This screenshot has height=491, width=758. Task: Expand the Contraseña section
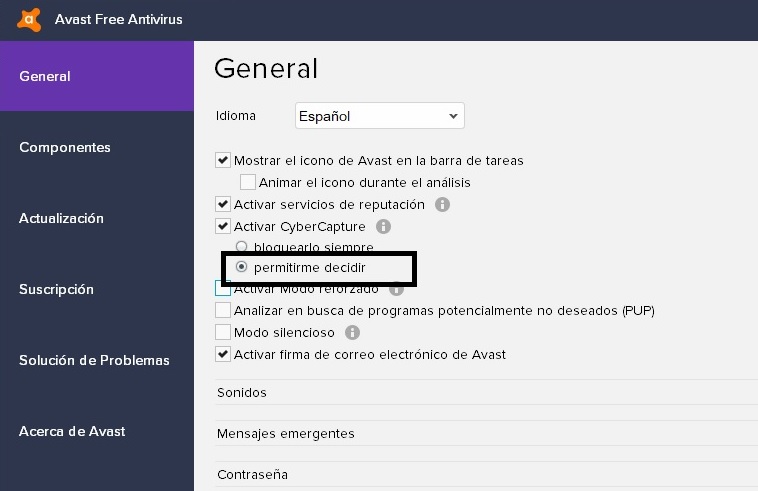[252, 475]
